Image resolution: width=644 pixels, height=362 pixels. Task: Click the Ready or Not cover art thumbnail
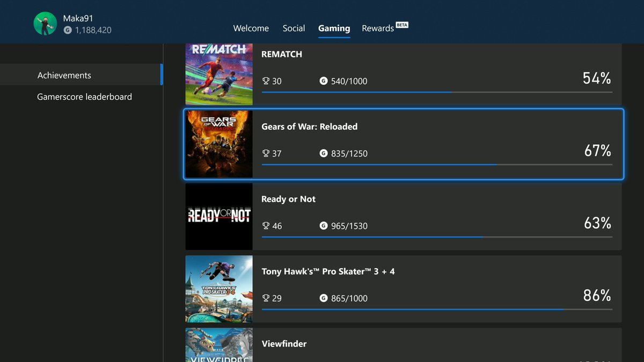coord(219,216)
